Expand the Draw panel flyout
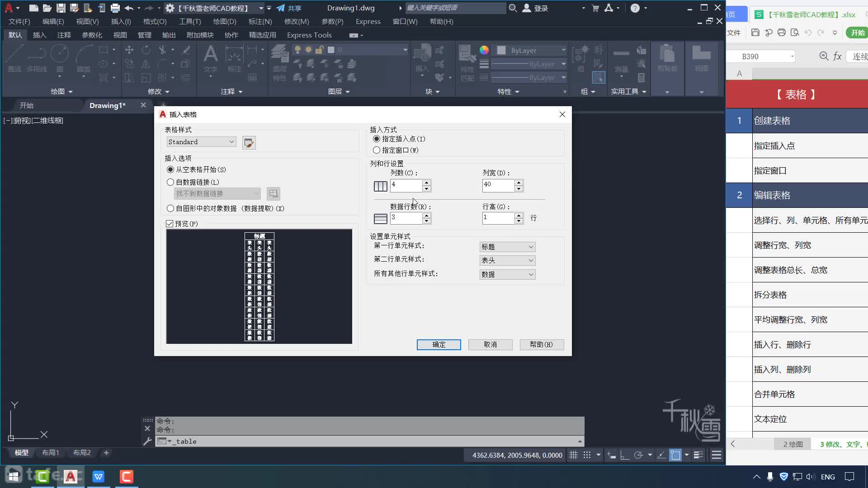The image size is (868, 488). [61, 91]
